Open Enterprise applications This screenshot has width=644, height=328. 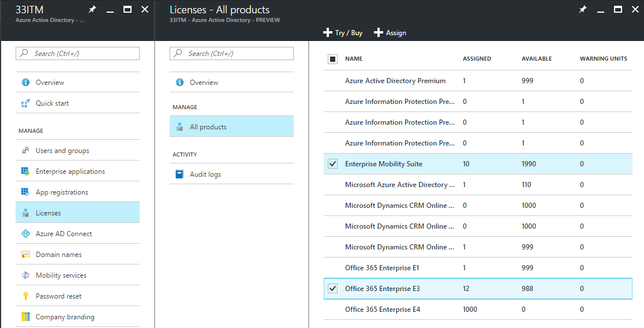(x=78, y=172)
